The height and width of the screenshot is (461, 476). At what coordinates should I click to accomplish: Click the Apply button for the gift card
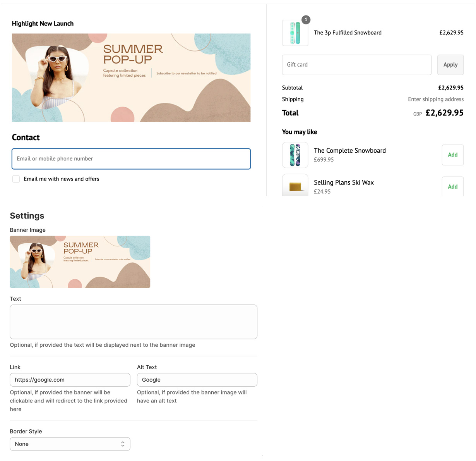[450, 65]
